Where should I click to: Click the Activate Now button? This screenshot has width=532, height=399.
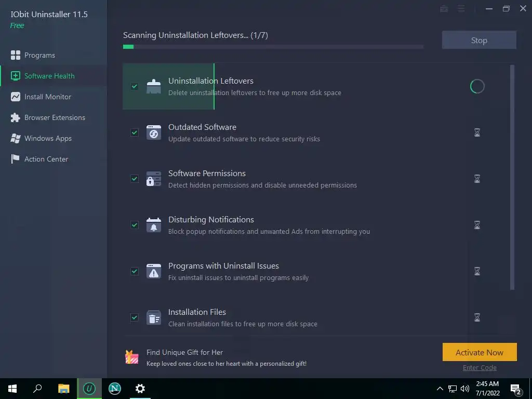click(480, 352)
